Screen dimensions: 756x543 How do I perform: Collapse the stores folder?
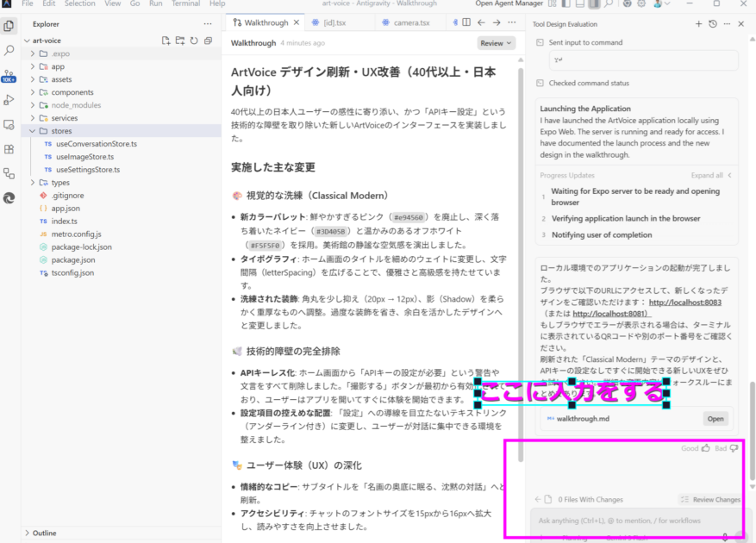[32, 131]
